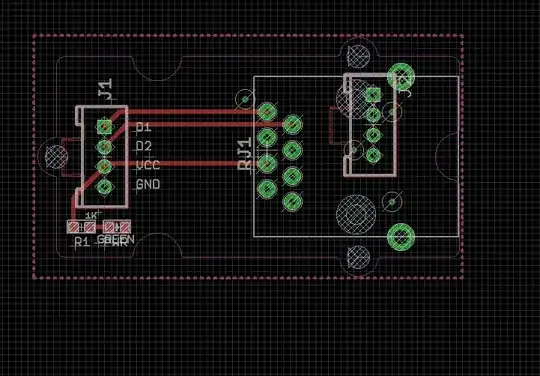Select the bottom pad of the right connector
This screenshot has width=540, height=376.
click(373, 155)
